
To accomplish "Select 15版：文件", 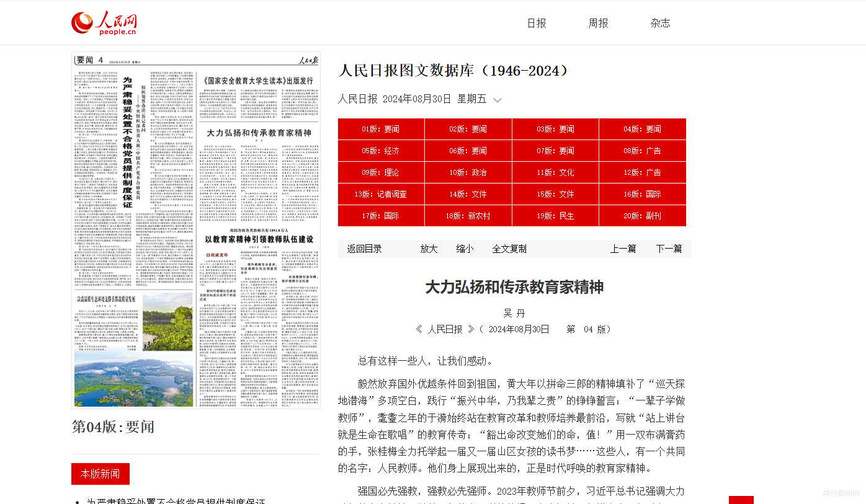I will pos(555,194).
